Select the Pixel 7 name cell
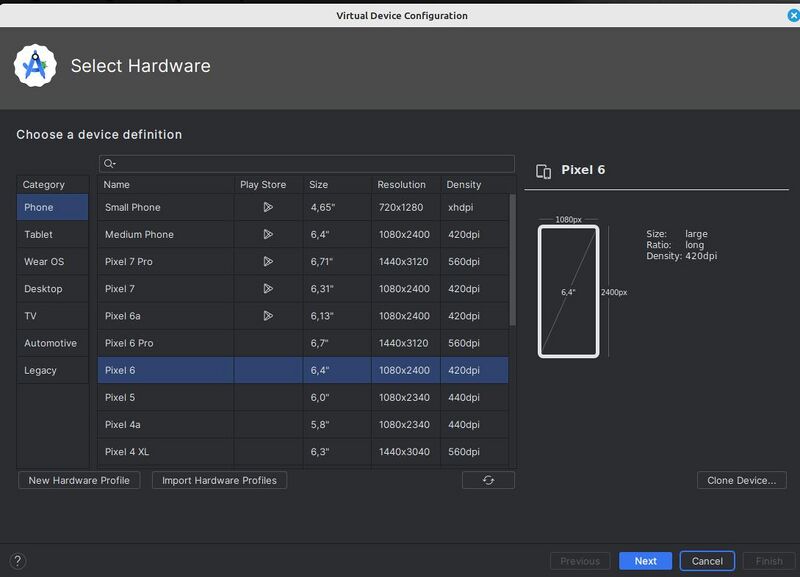Viewport: 800px width, 577px height. 166,289
